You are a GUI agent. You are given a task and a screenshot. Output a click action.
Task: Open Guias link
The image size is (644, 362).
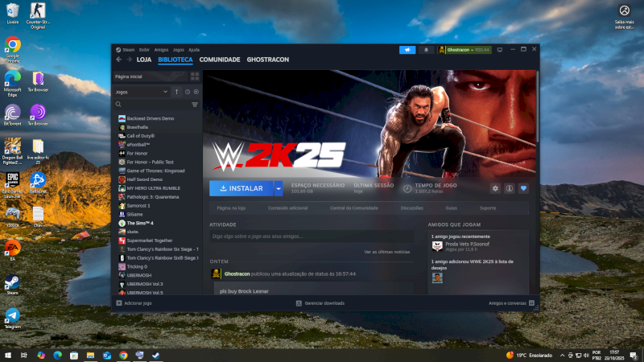[452, 208]
